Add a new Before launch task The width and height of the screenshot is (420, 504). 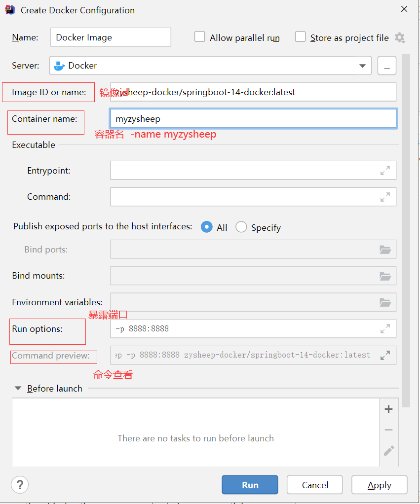click(388, 409)
